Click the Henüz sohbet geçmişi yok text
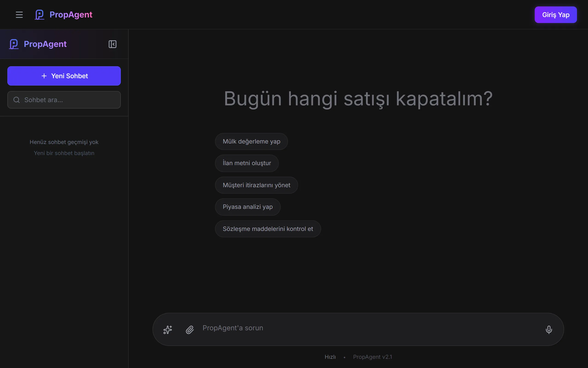 pos(64,142)
